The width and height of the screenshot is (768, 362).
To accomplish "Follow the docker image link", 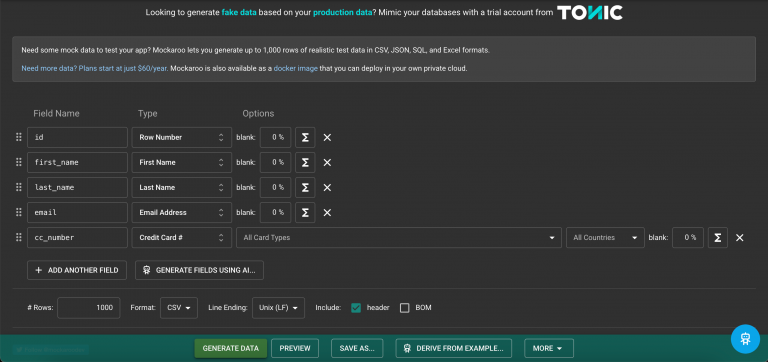I will pos(296,69).
